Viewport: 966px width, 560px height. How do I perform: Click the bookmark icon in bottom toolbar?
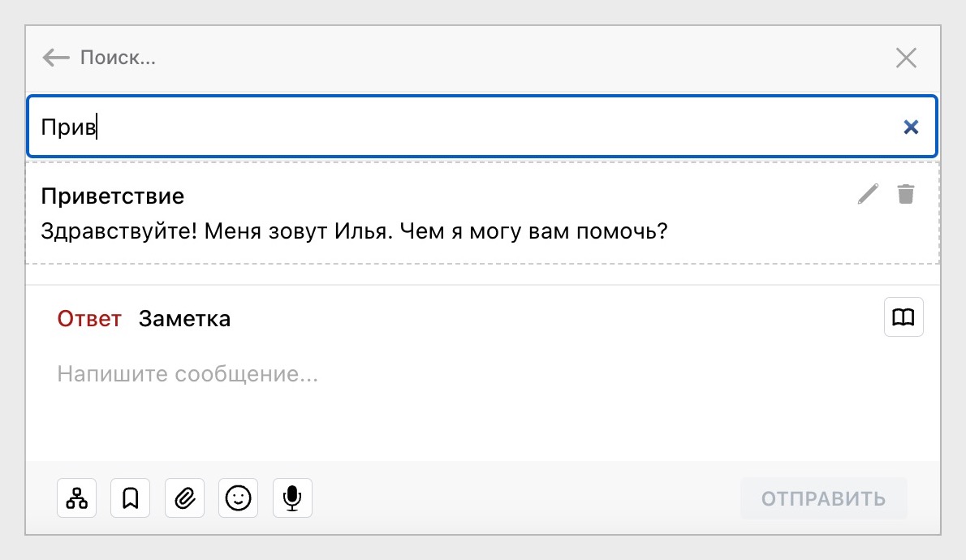(x=131, y=498)
